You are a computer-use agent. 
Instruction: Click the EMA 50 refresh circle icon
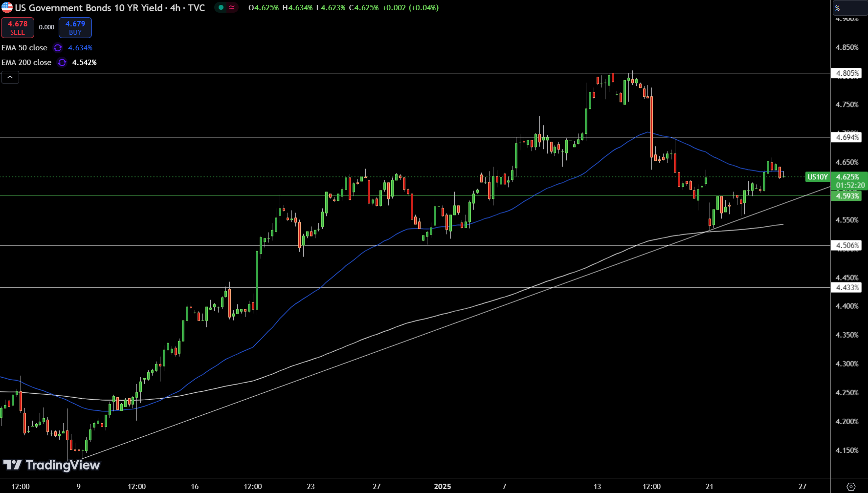tap(58, 48)
